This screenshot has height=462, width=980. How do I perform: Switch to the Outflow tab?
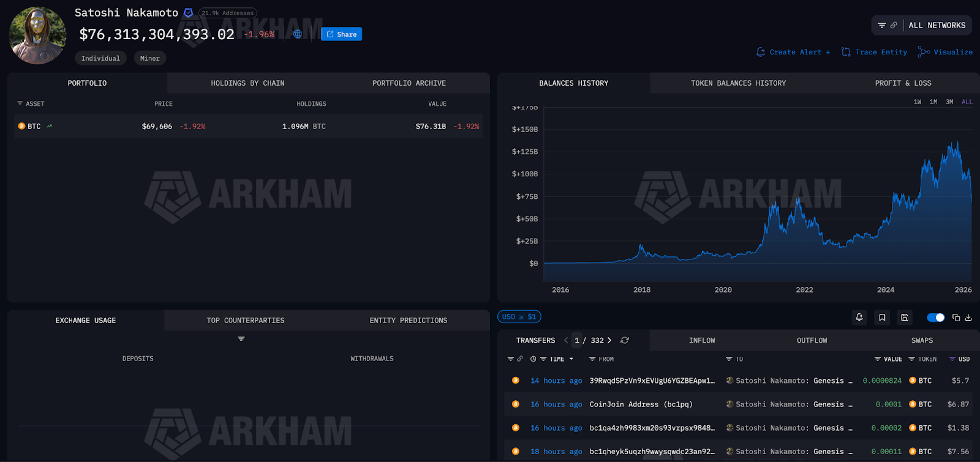(x=812, y=341)
